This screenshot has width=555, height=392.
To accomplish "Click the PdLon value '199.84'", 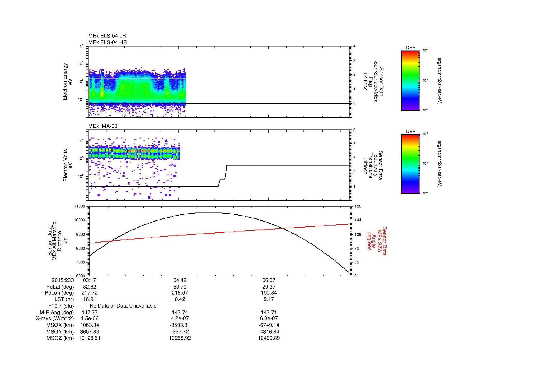I will tap(269, 293).
